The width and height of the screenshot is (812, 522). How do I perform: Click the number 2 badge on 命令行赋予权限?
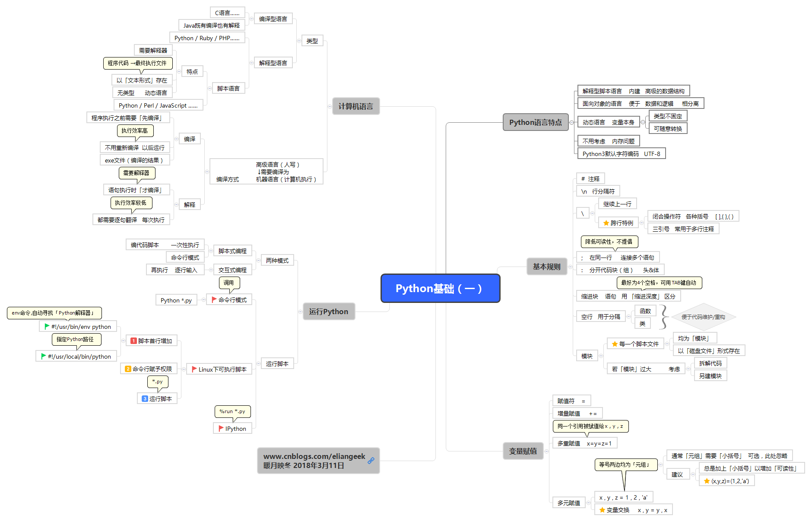tap(128, 369)
